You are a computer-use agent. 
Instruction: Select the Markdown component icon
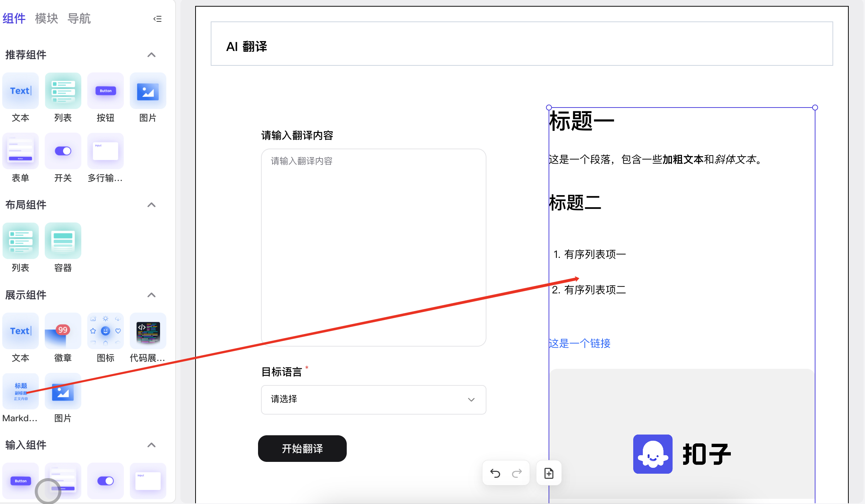tap(20, 391)
